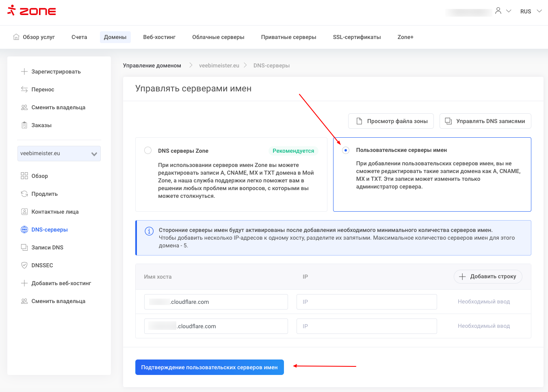Image resolution: width=548 pixels, height=392 pixels.
Task: Click the info icon in the notice box
Action: (149, 231)
